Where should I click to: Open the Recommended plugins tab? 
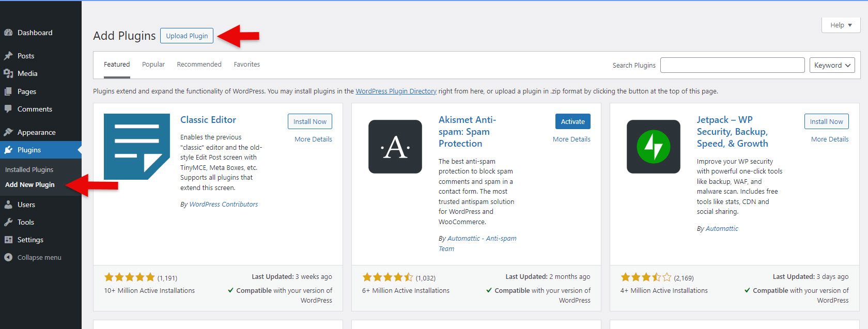[x=199, y=65]
